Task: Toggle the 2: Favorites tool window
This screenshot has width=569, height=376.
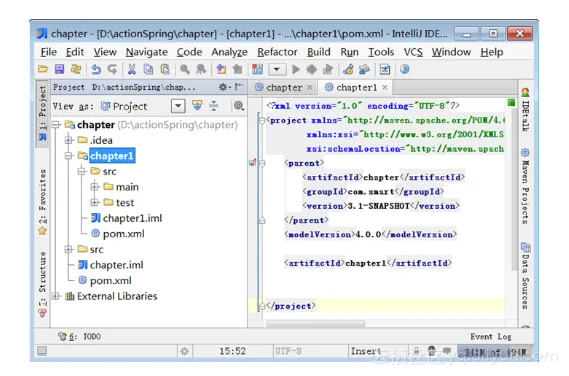Action: pos(43,202)
